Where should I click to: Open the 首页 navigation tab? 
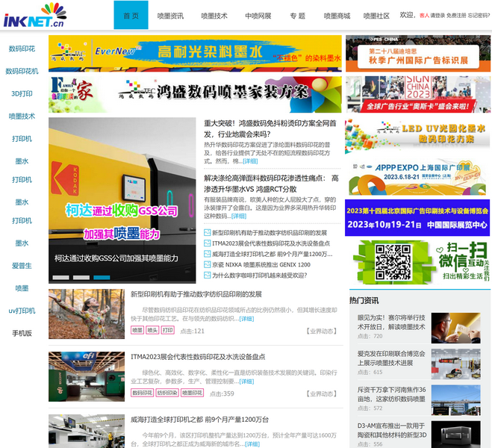pyautogui.click(x=131, y=16)
